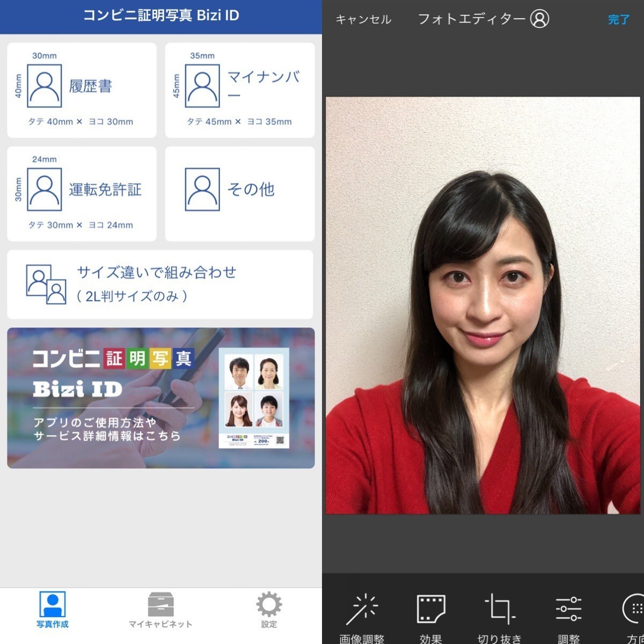Tap the profile icon beside フォトエディター
Screen dimensions: 644x644
539,19
